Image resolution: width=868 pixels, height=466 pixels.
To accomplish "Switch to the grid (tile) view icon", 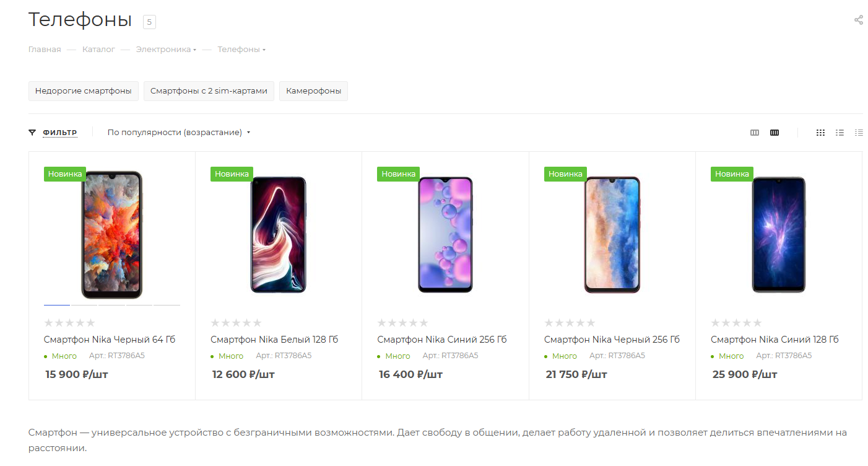I will [820, 133].
